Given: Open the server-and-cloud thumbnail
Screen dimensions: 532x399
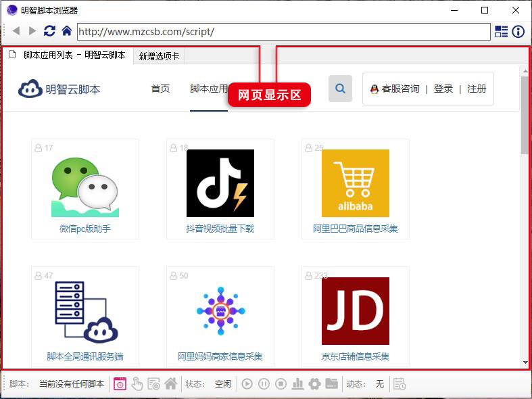Looking at the screenshot, I should [85, 311].
